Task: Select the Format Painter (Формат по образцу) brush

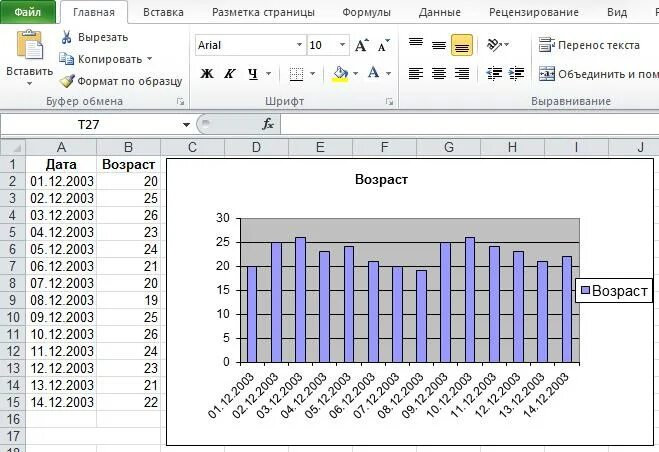Action: [66, 81]
